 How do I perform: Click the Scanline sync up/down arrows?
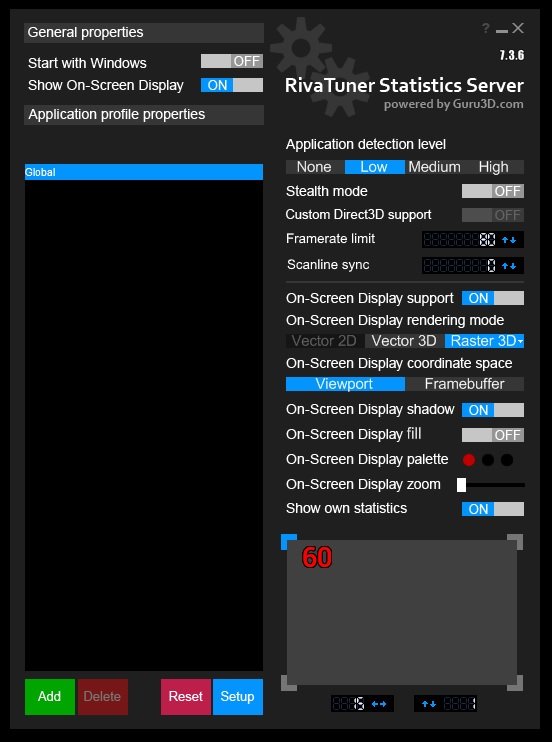(509, 265)
